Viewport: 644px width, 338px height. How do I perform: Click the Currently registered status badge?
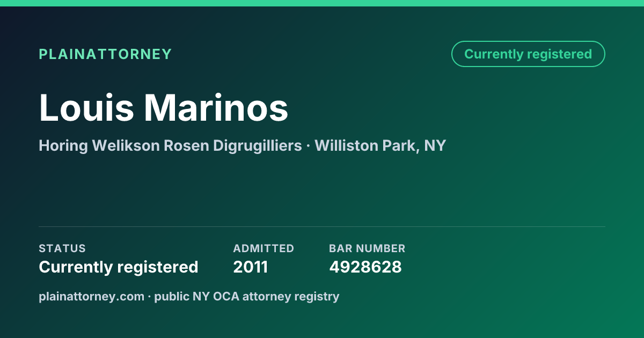(x=528, y=54)
